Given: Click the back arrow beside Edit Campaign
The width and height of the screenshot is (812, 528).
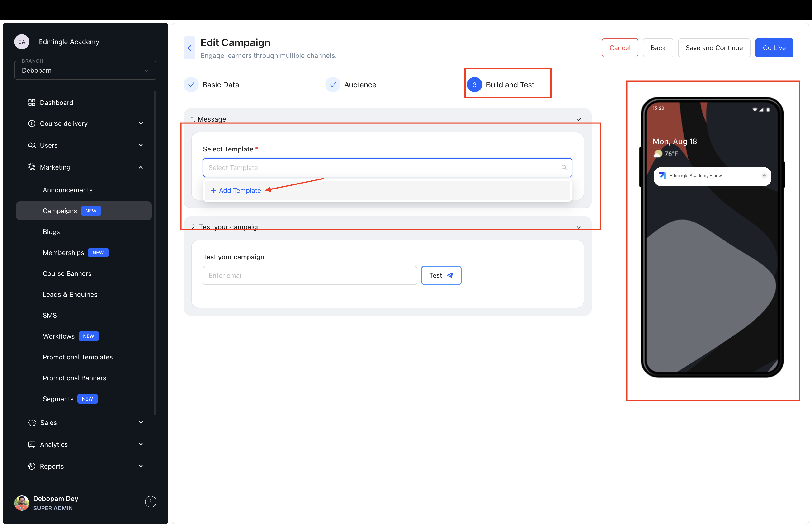Looking at the screenshot, I should coord(189,48).
